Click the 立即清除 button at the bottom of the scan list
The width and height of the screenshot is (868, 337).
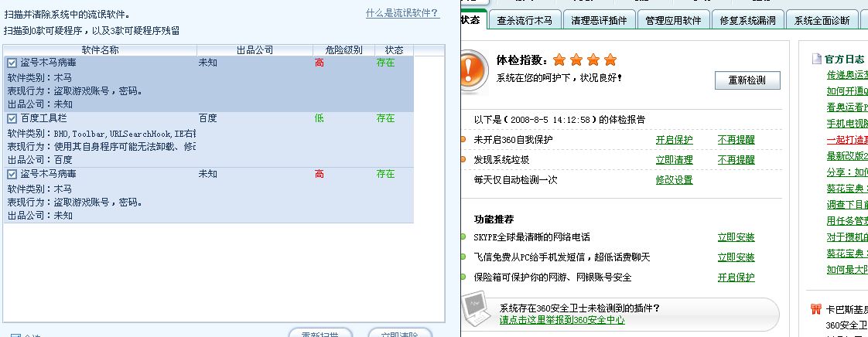(399, 333)
